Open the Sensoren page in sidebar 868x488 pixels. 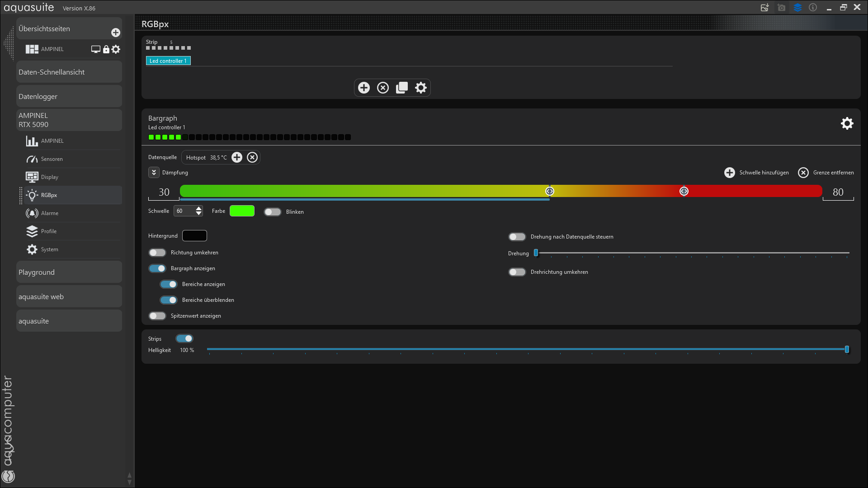[52, 159]
